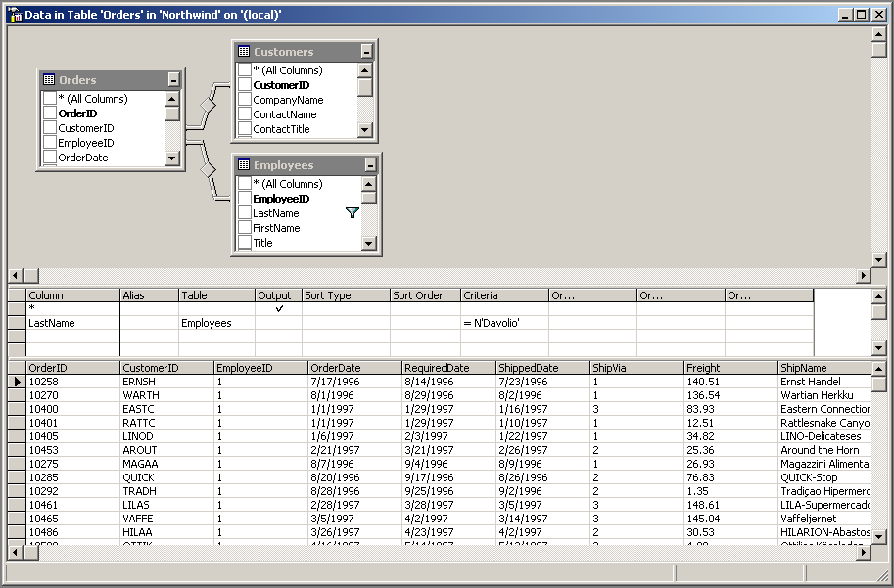Click the freight value 148.61
This screenshot has height=588, width=894.
tap(730, 505)
